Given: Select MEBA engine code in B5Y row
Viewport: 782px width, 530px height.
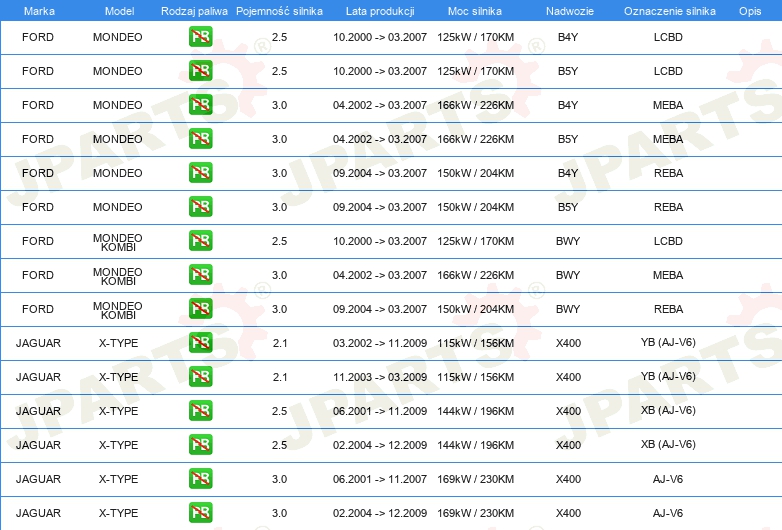Looking at the screenshot, I should click(x=668, y=139).
